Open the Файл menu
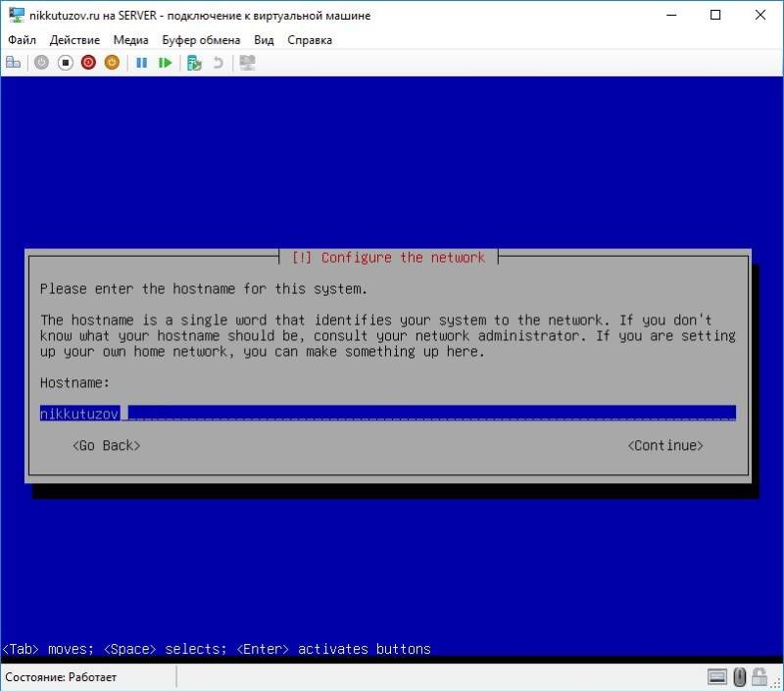The width and height of the screenshot is (784, 691). point(23,39)
